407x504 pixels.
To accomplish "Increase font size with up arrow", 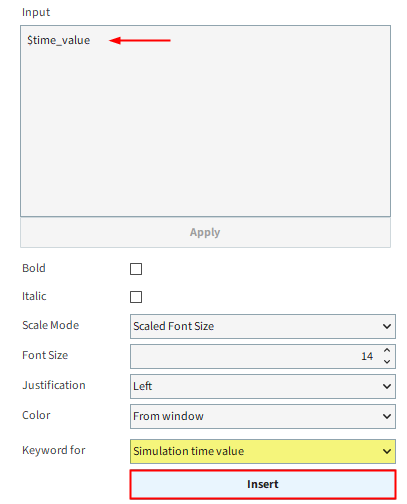I will coord(387,351).
